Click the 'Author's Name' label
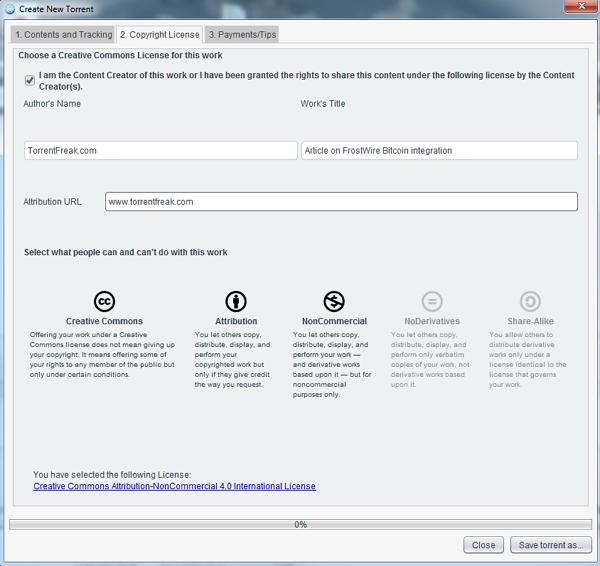Viewport: 600px width, 566px height. pos(52,104)
